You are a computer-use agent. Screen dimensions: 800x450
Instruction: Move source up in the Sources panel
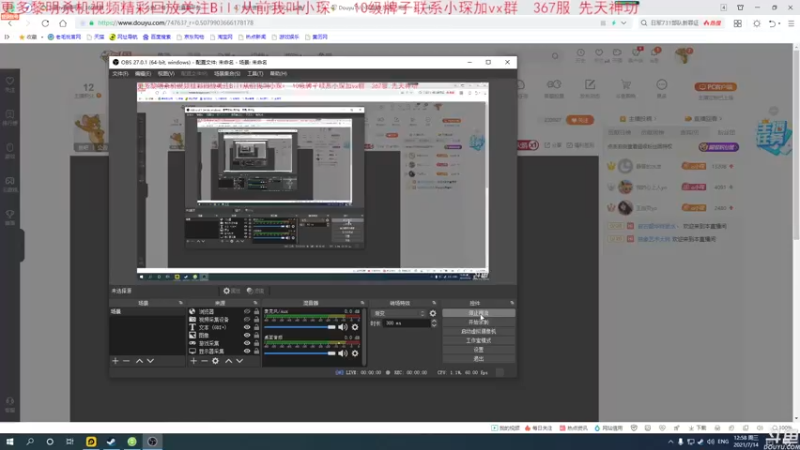tap(229, 361)
